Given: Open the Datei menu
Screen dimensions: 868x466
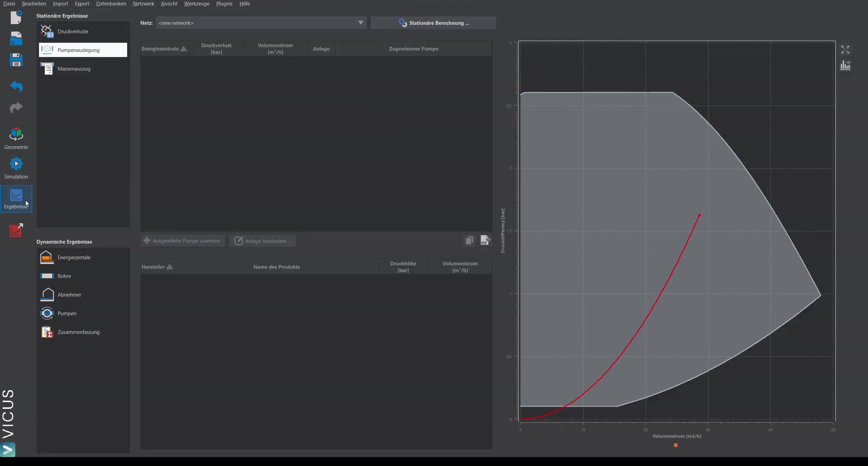Looking at the screenshot, I should coord(9,4).
